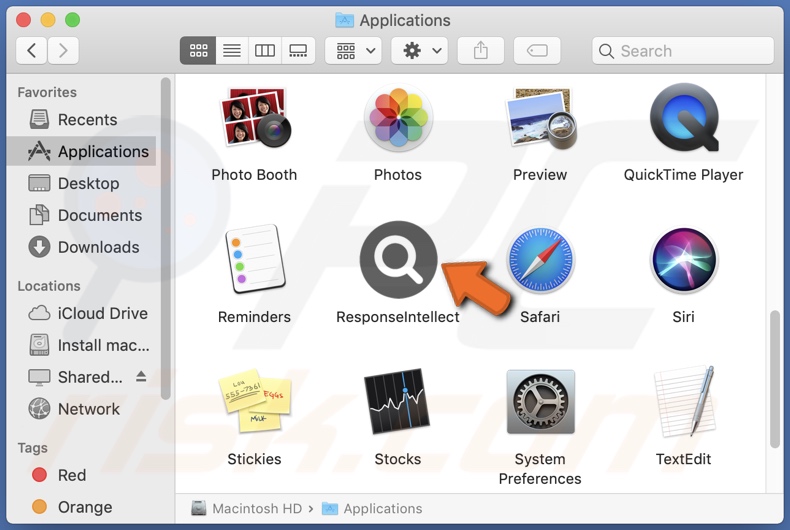Select the Reminders app icon

coord(255,259)
